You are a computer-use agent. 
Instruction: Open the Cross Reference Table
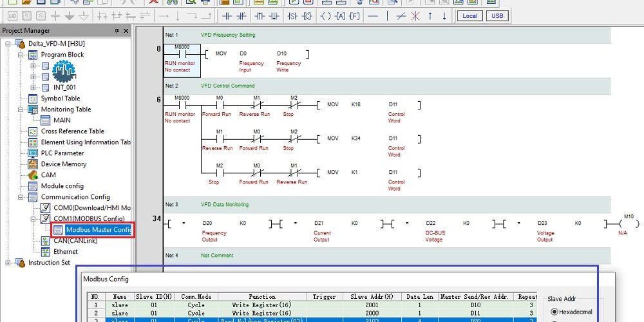pyautogui.click(x=72, y=131)
